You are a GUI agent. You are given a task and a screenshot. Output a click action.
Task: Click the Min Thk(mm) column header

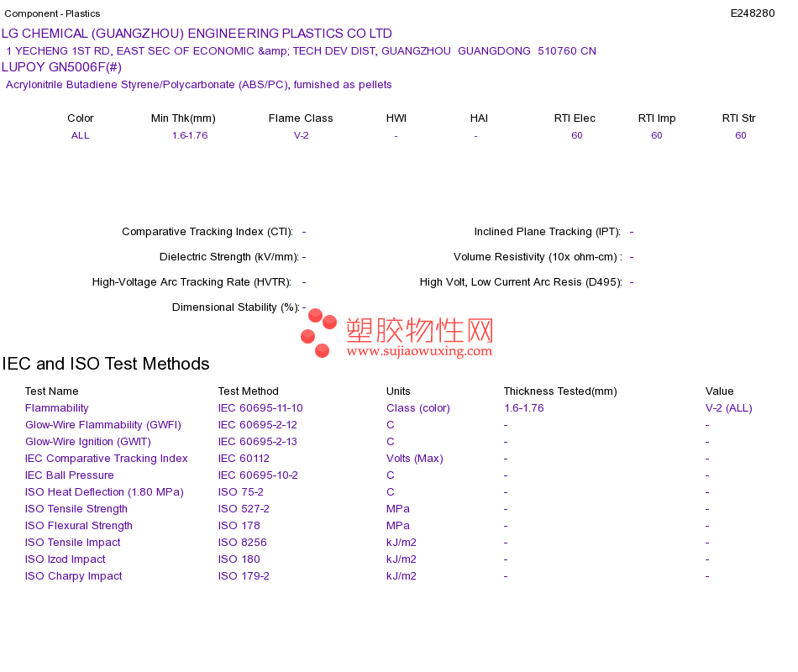183,118
